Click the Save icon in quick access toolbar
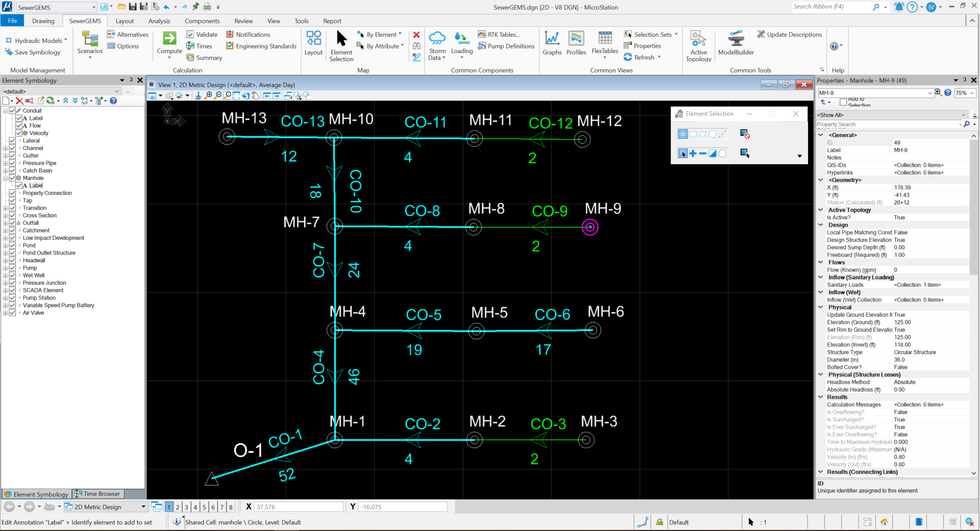 point(133,7)
